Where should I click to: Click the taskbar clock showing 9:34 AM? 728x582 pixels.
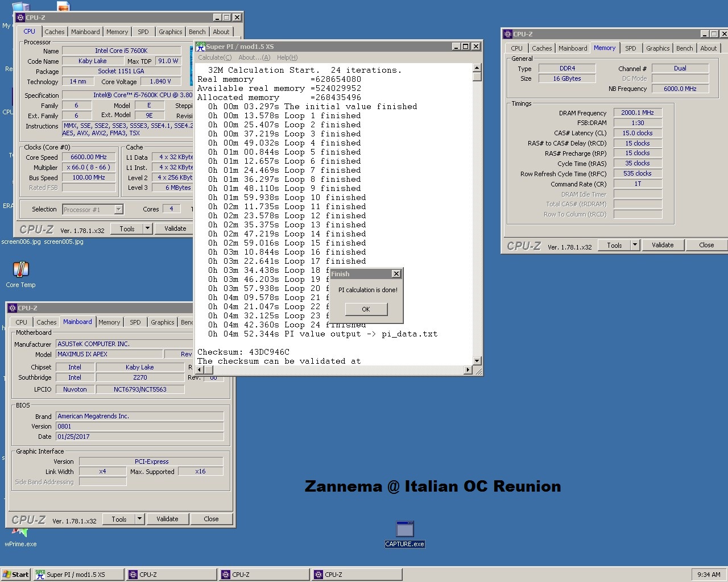coord(709,575)
